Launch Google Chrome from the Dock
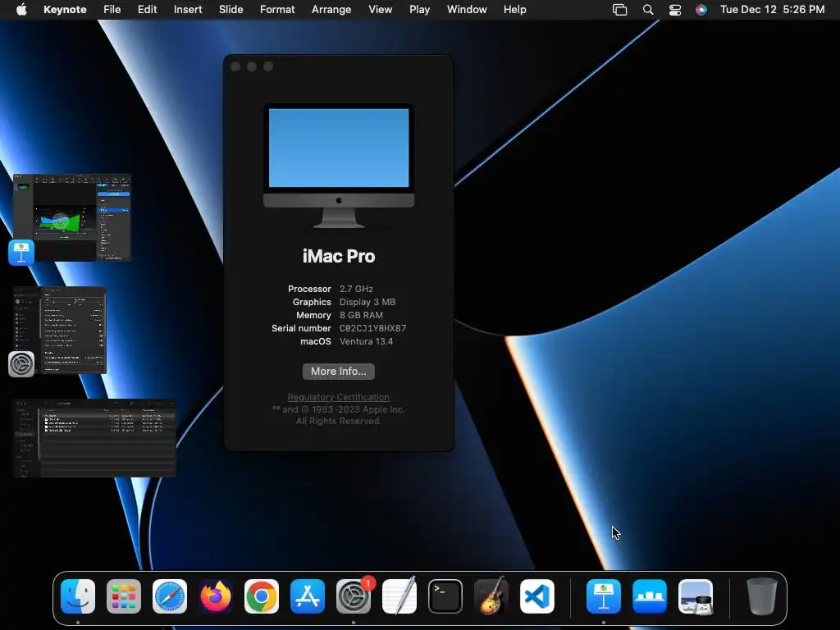Viewport: 840px width, 630px height. pyautogui.click(x=262, y=596)
